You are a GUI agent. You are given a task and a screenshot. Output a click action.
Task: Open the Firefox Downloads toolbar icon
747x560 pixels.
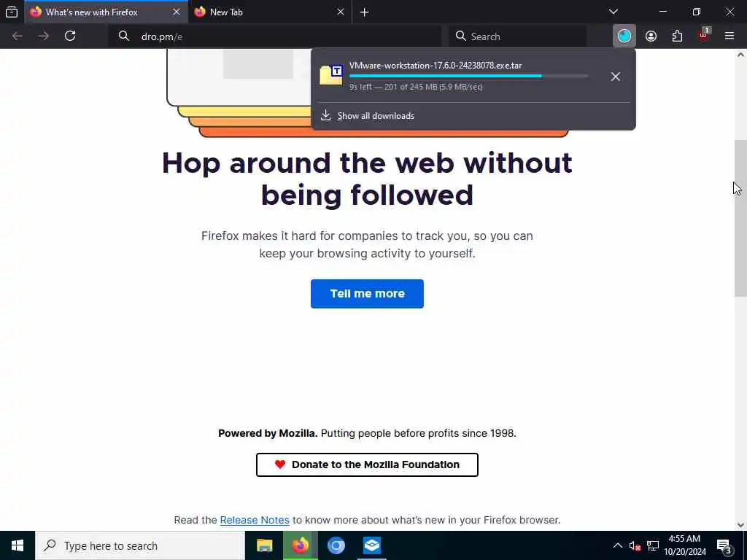[624, 36]
